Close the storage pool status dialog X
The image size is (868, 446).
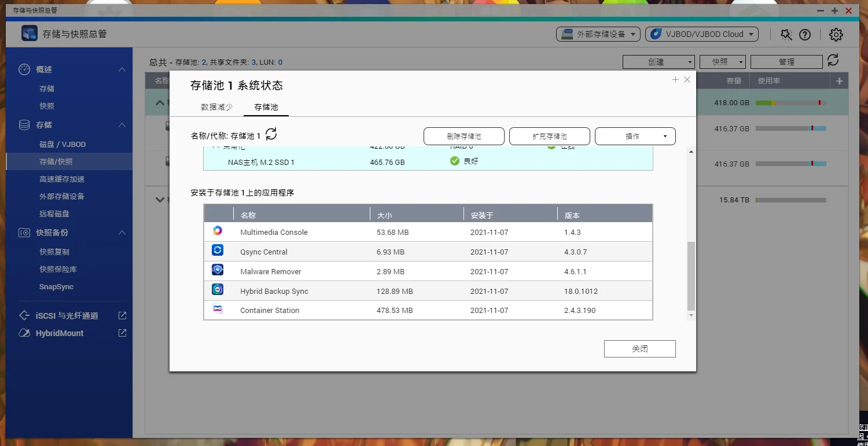tap(687, 80)
